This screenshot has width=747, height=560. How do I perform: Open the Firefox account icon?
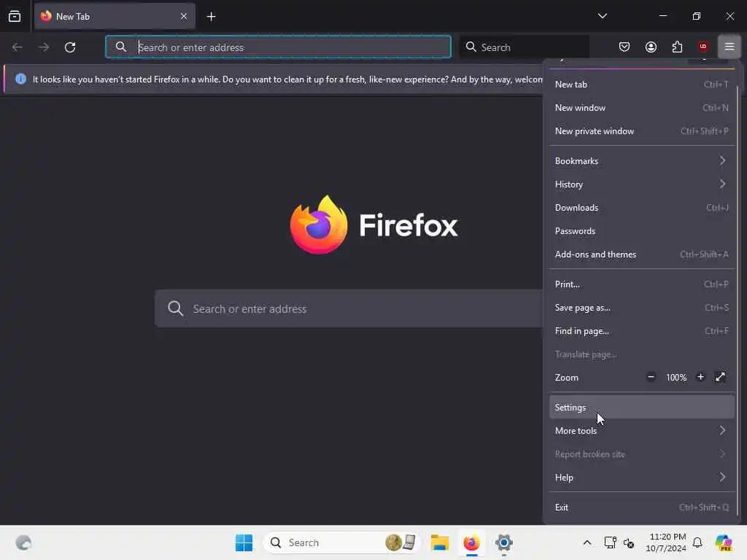click(x=651, y=47)
